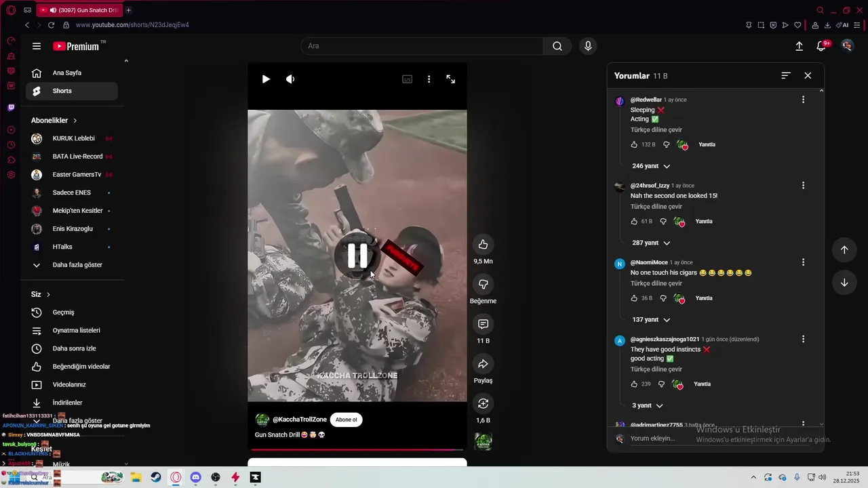Image resolution: width=868 pixels, height=488 pixels.
Task: Mute the Short's volume icon
Action: click(x=290, y=79)
